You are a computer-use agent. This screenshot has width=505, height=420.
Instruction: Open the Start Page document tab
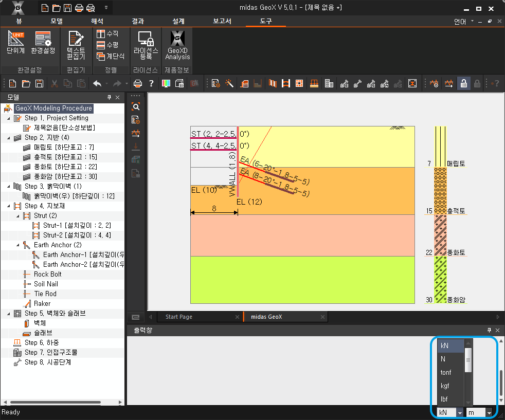(178, 317)
